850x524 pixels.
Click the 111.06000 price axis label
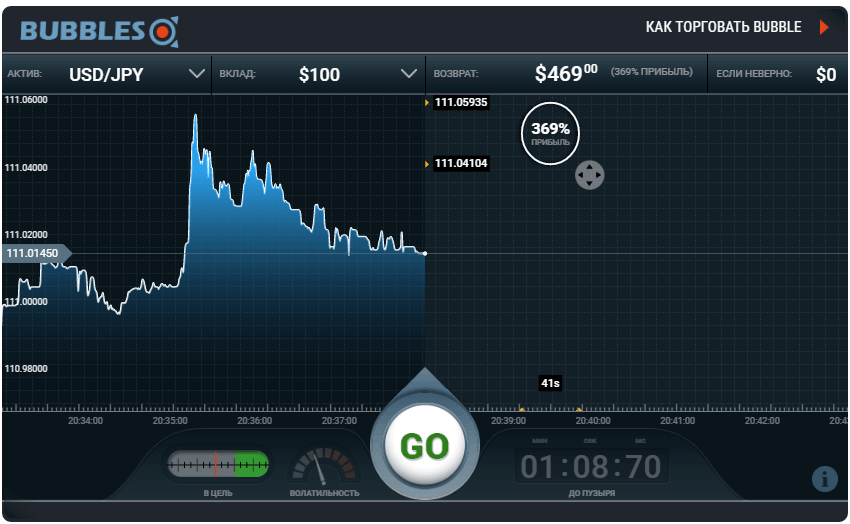pyautogui.click(x=26, y=100)
